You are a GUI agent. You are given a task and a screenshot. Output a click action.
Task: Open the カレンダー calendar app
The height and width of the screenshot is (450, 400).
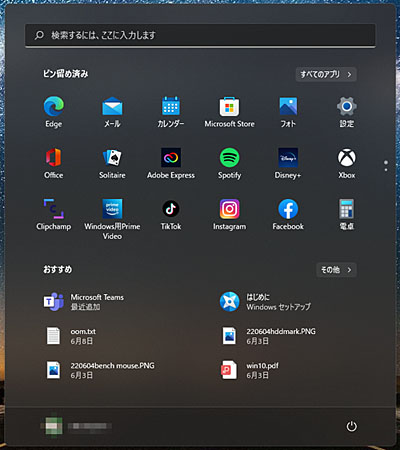(171, 112)
